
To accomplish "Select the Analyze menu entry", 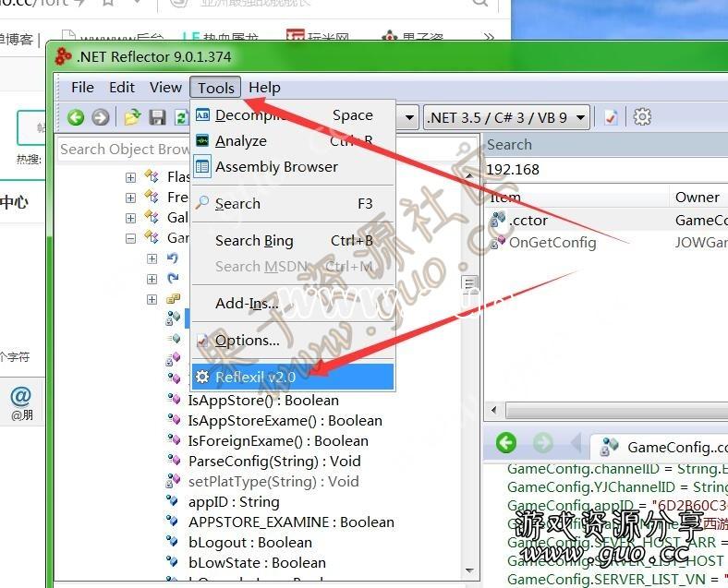I will tap(240, 141).
